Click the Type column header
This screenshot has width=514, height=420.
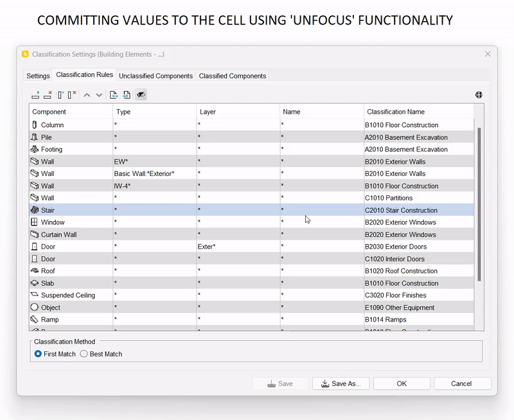pos(155,112)
